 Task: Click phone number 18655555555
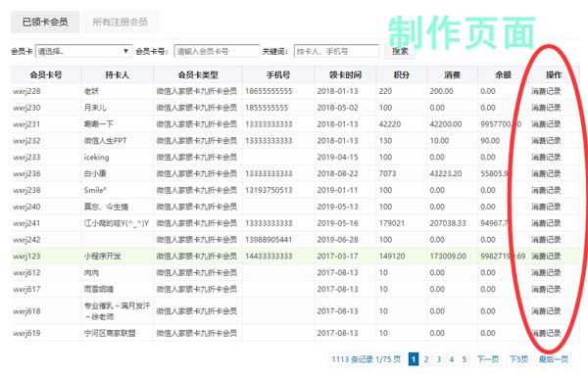(x=269, y=91)
